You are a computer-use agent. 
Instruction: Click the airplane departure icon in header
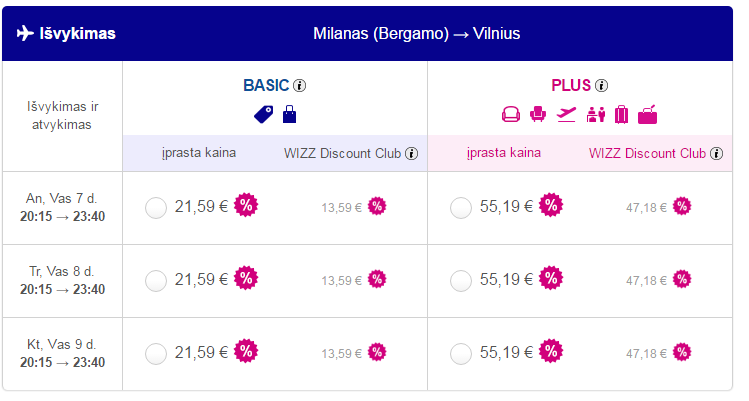27,33
